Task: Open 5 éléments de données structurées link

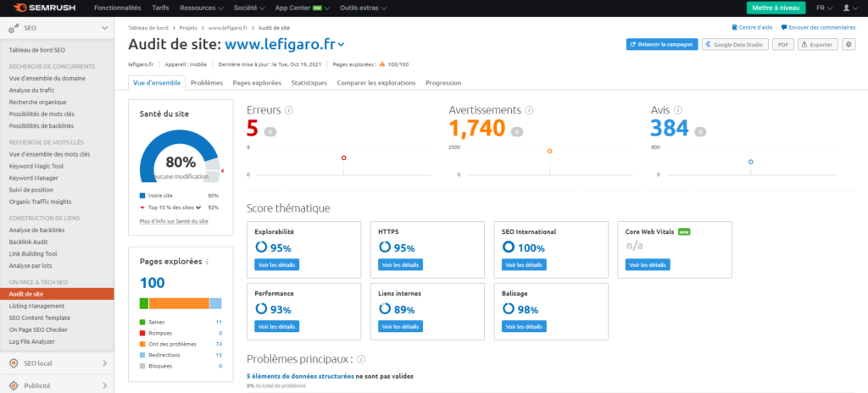Action: tap(300, 376)
